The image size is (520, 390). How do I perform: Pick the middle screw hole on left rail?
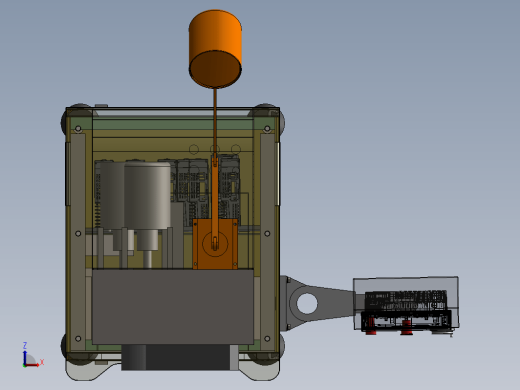[x=78, y=234]
